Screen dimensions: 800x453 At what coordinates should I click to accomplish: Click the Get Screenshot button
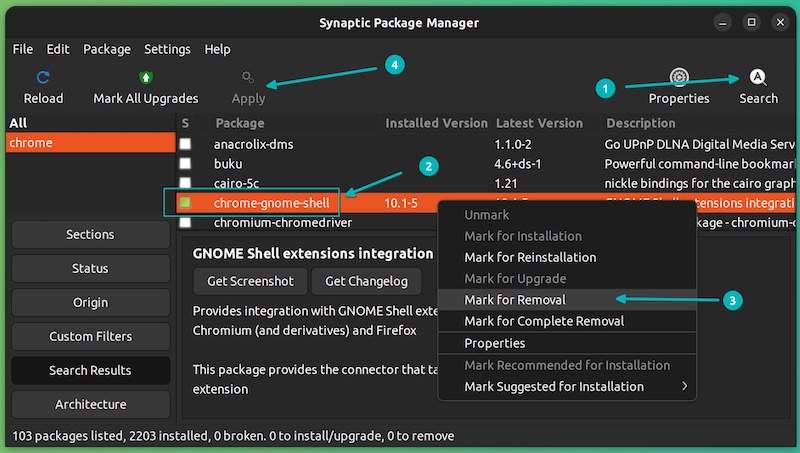pyautogui.click(x=250, y=281)
